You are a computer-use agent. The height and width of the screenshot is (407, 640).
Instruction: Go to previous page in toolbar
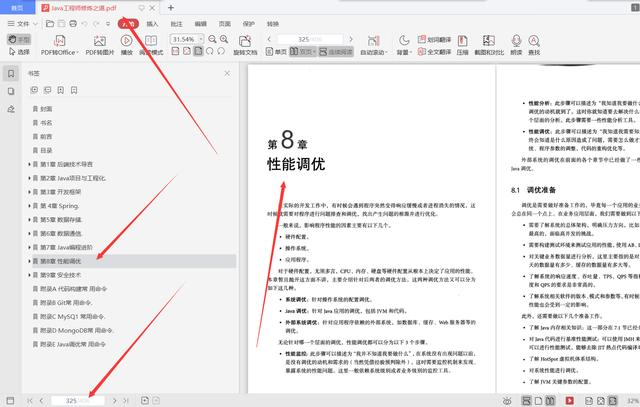click(269, 39)
